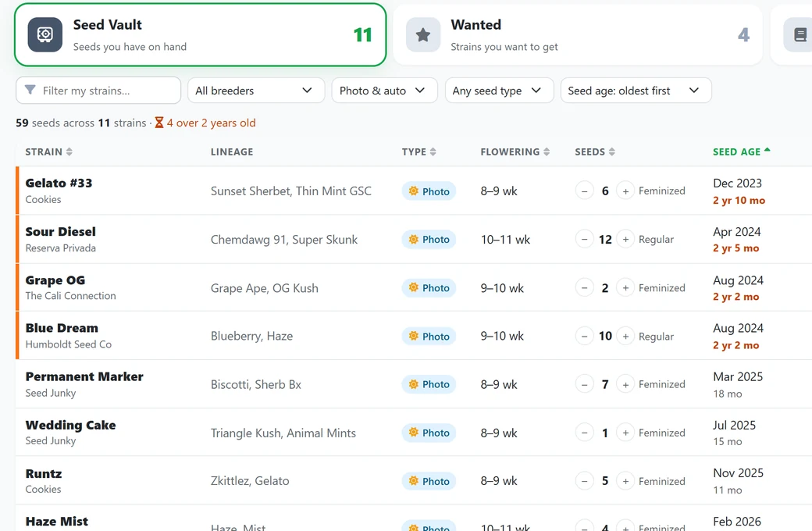Image resolution: width=812 pixels, height=531 pixels.
Task: Increase Runtz seed count
Action: click(625, 481)
